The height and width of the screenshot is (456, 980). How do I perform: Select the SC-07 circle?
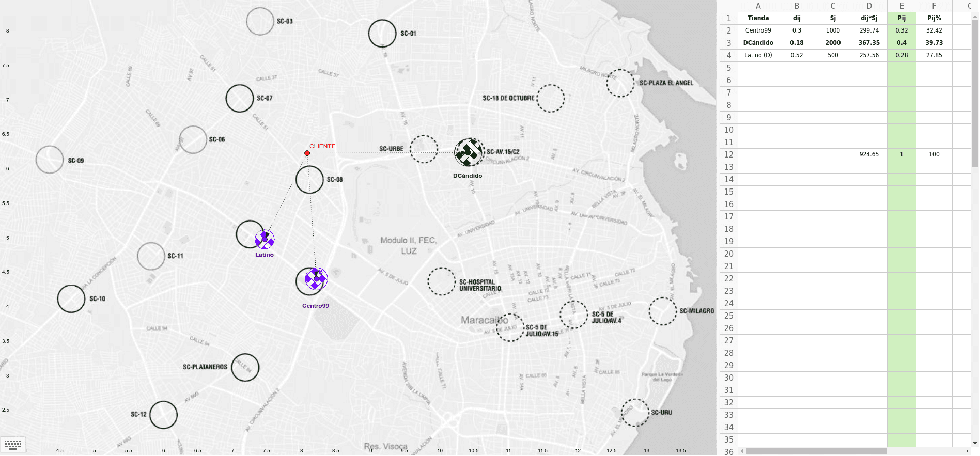coord(240,98)
